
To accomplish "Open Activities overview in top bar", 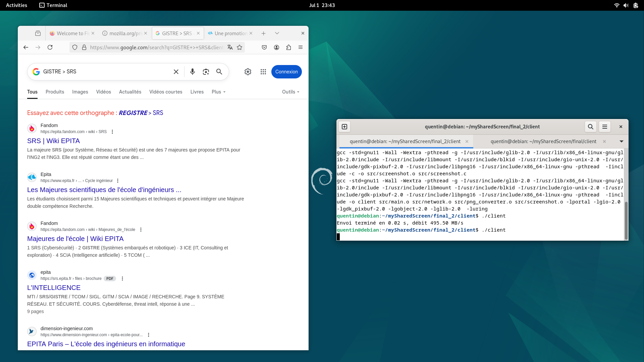I will 16,5.
